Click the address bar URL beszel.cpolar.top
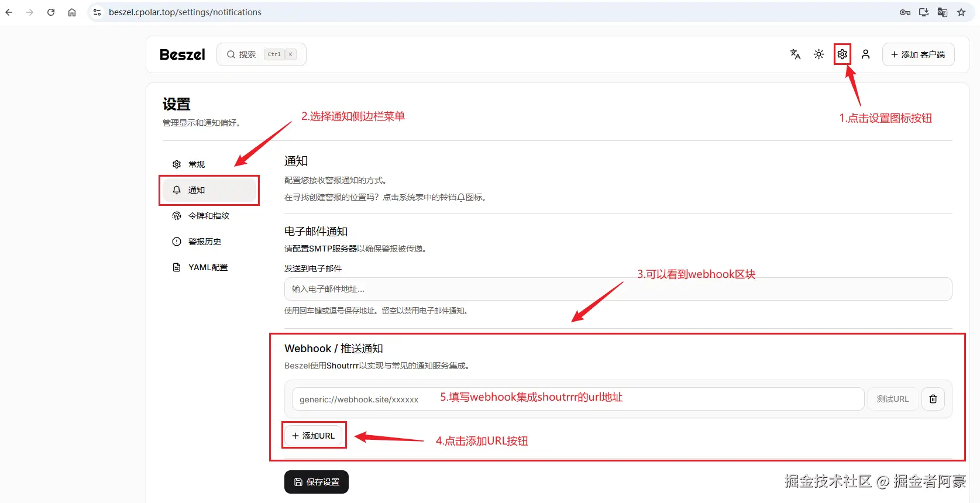This screenshot has width=980, height=503. pyautogui.click(x=185, y=12)
